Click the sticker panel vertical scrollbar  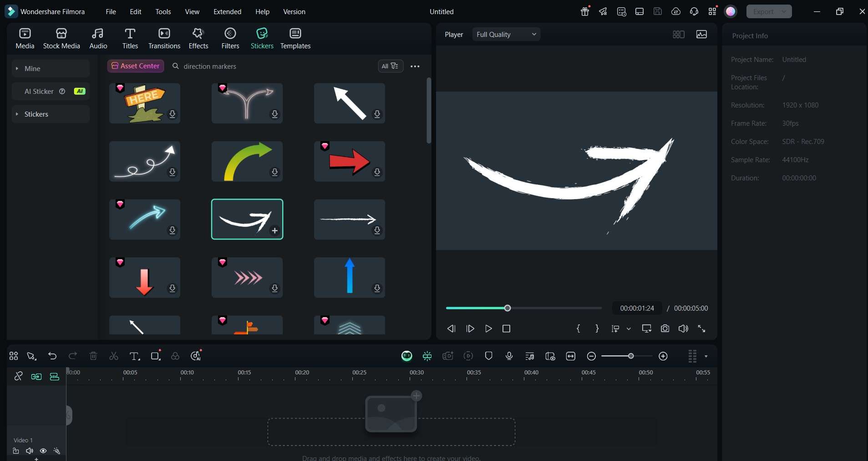click(428, 111)
